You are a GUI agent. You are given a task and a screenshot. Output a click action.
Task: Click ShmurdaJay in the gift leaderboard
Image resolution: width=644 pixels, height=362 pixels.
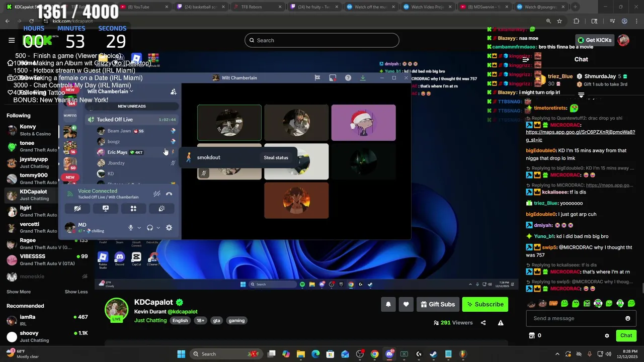point(600,76)
